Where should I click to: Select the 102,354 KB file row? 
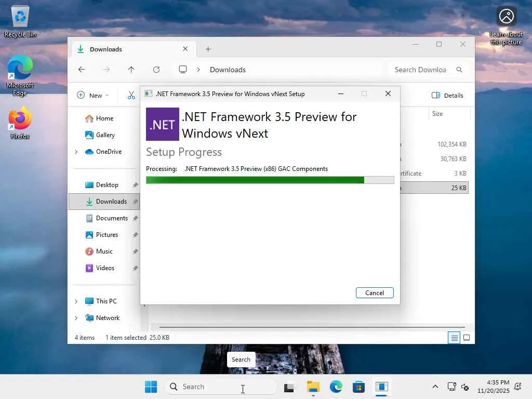[435, 144]
